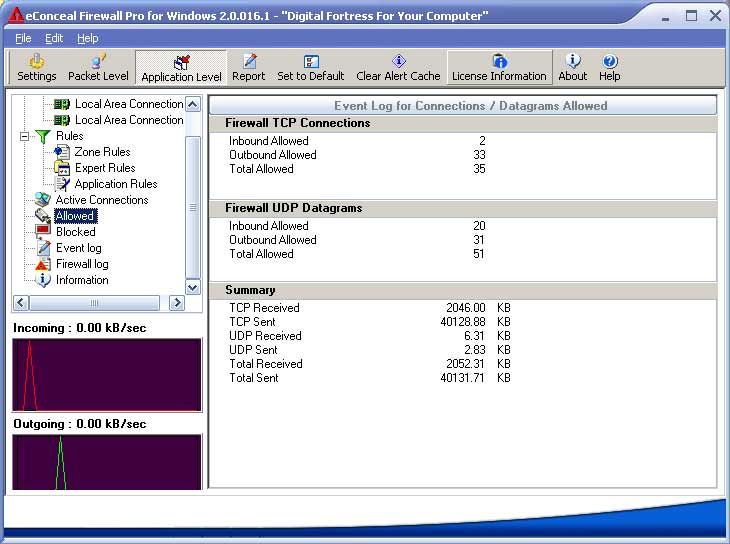Open Information in the tree
This screenshot has width=730, height=544.
82,280
